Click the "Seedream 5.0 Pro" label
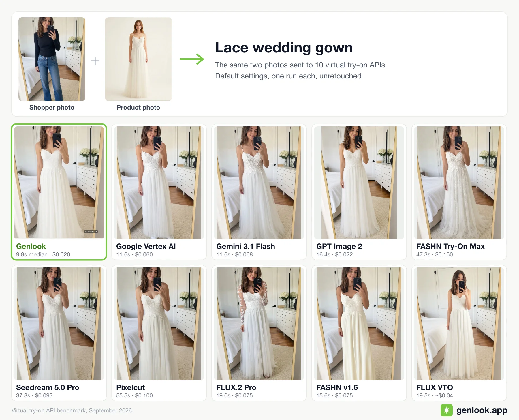This screenshot has height=420, width=519. pos(48,387)
